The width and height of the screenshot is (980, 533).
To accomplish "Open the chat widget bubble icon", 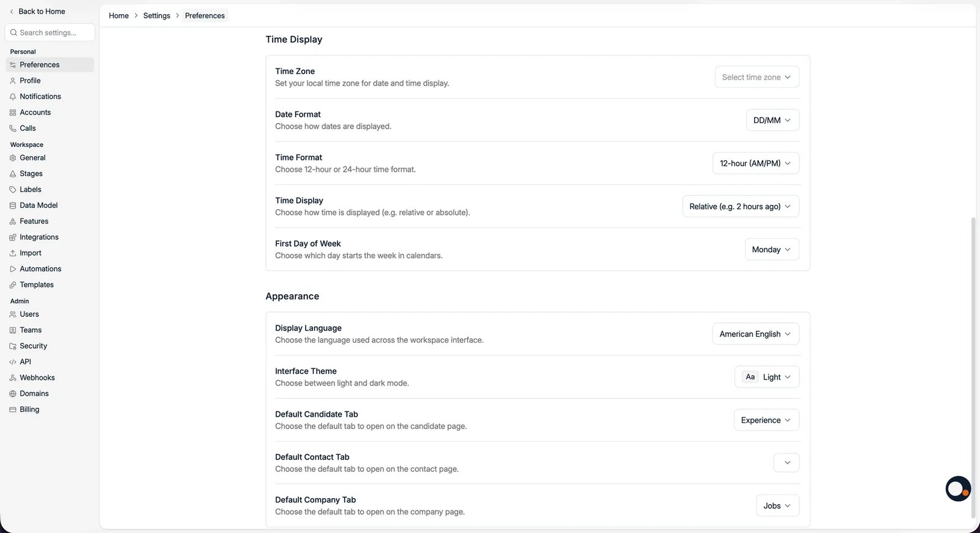I will (x=958, y=489).
